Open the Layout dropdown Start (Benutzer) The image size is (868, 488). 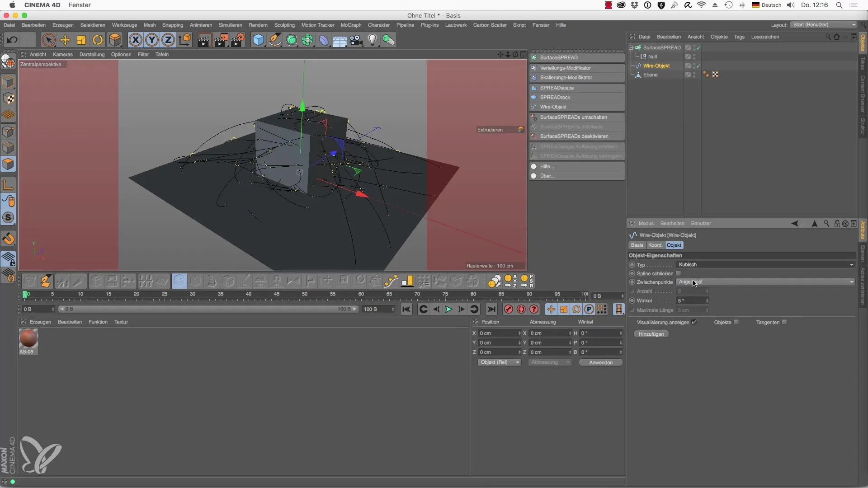[x=824, y=25]
